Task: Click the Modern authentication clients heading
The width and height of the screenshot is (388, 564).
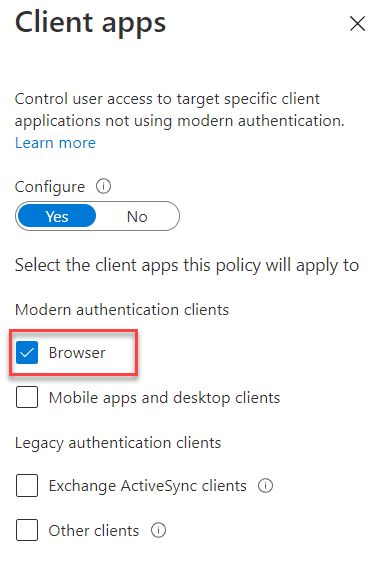Action: pyautogui.click(x=122, y=309)
